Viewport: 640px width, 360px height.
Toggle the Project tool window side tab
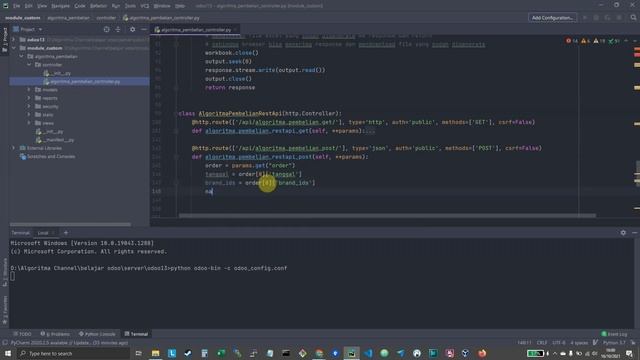pyautogui.click(x=4, y=40)
